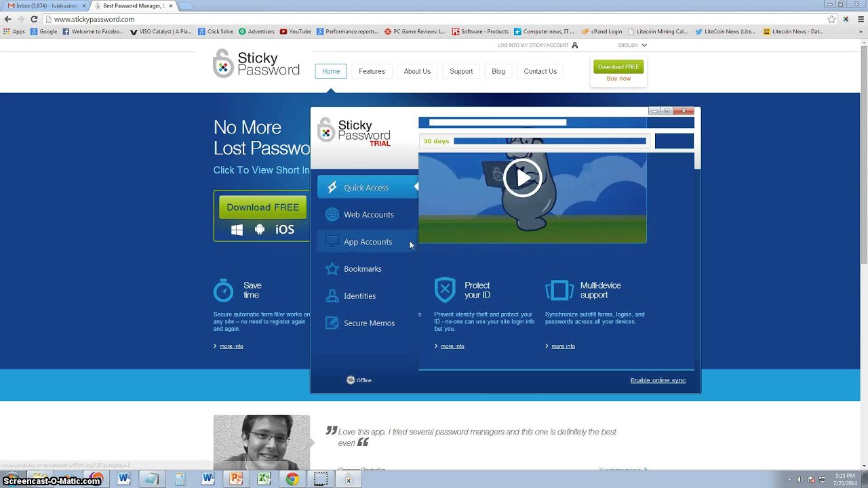This screenshot has height=488, width=868.
Task: Bookmark page with the star icon
Action: click(831, 19)
